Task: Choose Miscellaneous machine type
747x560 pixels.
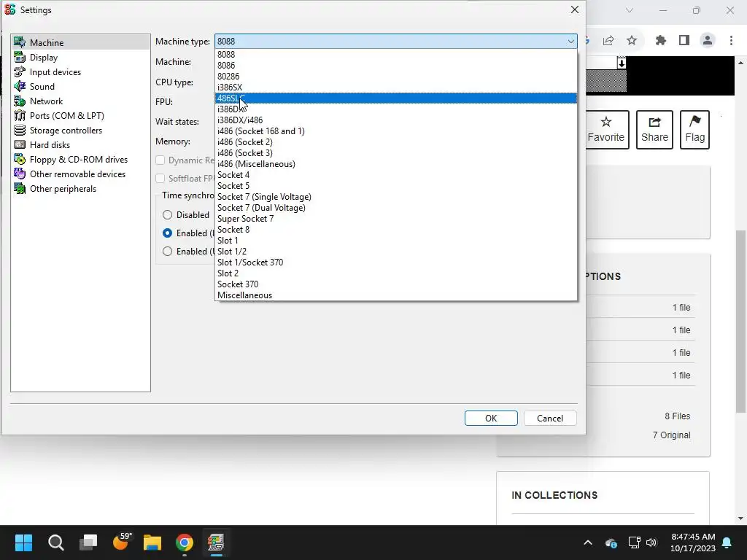Action: click(x=396, y=295)
